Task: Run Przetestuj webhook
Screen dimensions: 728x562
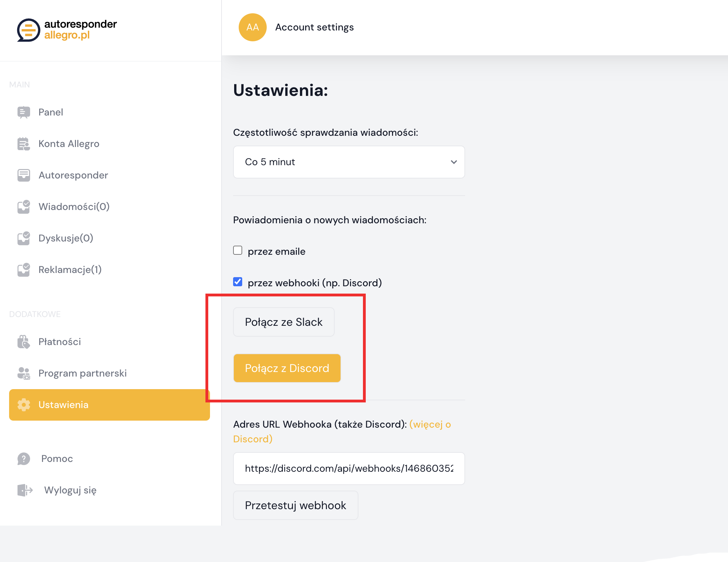Action: pyautogui.click(x=295, y=505)
